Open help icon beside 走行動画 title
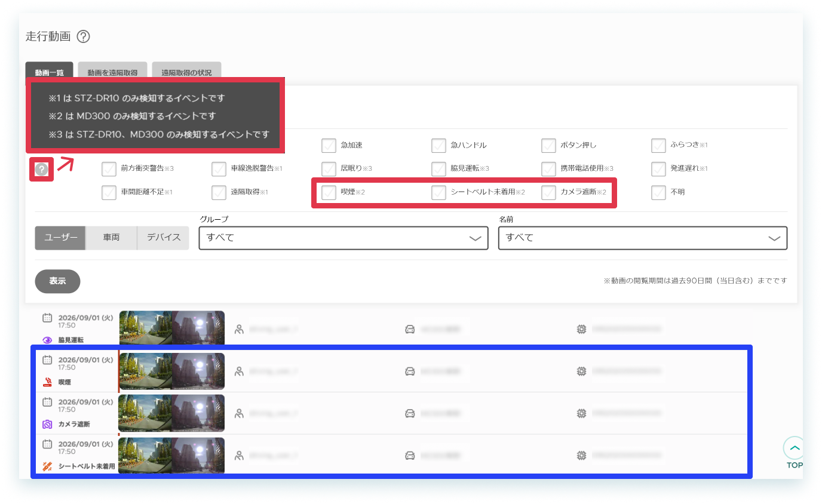This screenshot has width=822, height=504. [x=84, y=37]
